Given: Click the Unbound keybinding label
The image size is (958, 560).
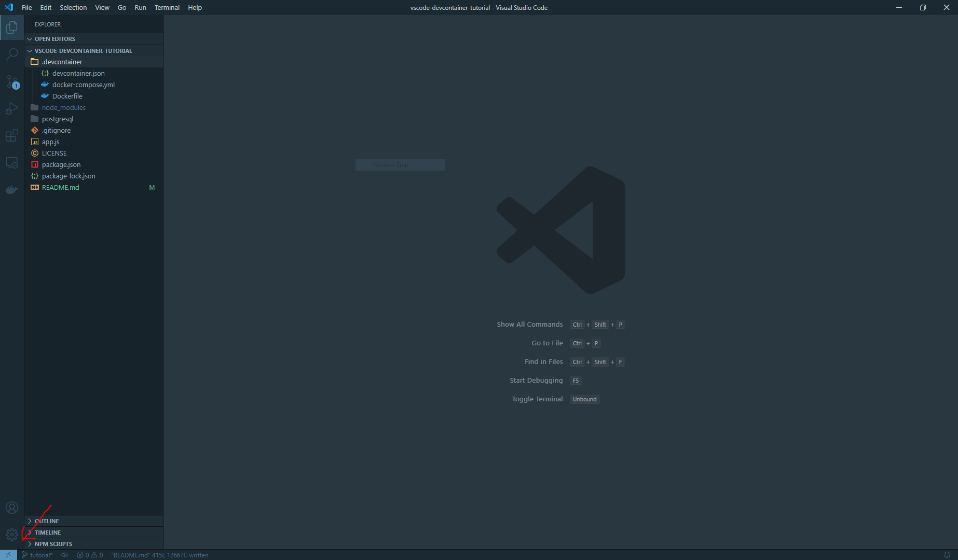Looking at the screenshot, I should pyautogui.click(x=584, y=399).
